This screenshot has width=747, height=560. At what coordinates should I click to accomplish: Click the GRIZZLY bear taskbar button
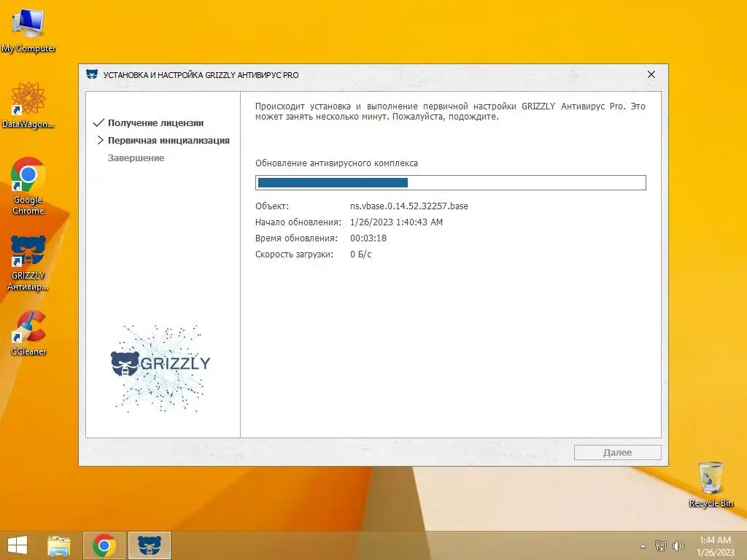point(150,545)
